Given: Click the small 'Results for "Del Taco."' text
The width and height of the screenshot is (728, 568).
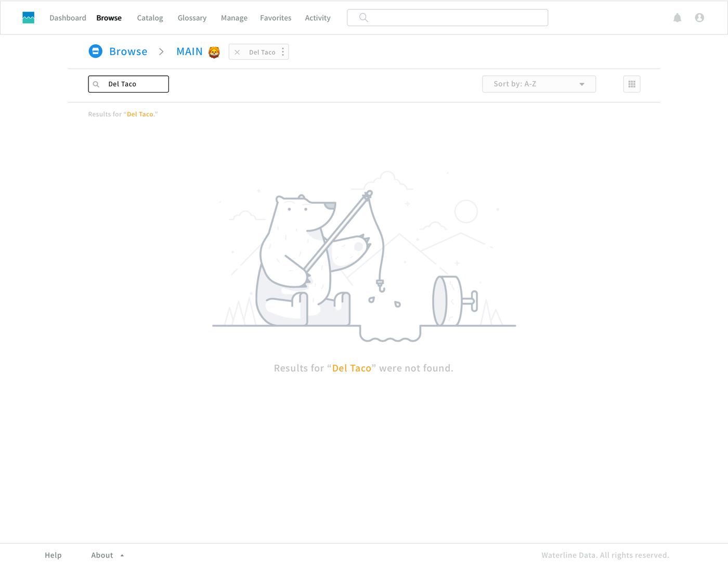Looking at the screenshot, I should coord(123,114).
